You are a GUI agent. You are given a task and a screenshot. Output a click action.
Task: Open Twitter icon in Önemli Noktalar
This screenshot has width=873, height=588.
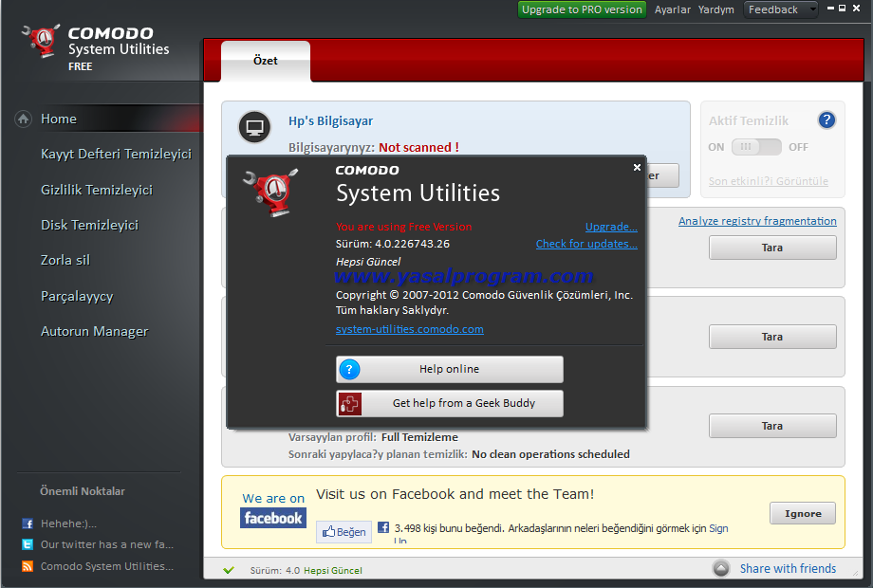point(28,544)
